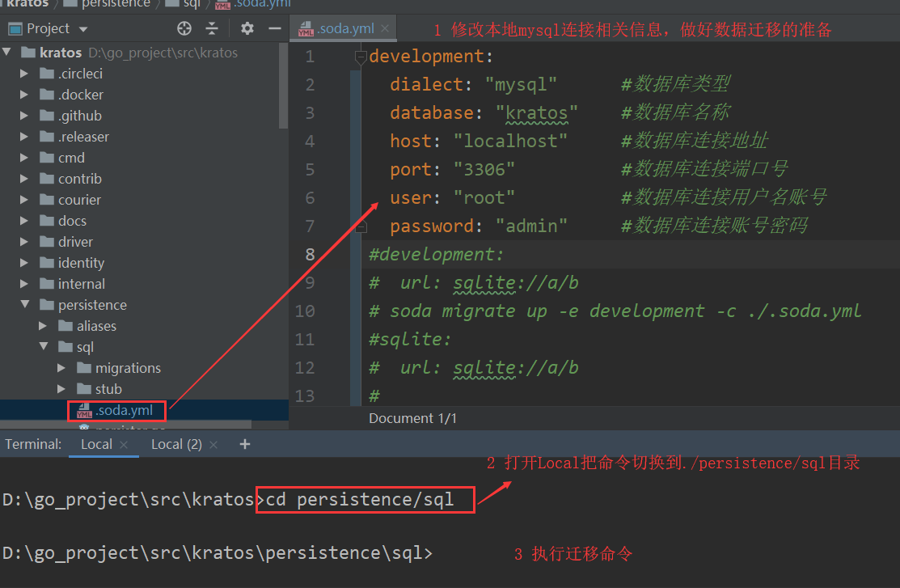Viewport: 900px width, 588px height.
Task: Select .soda.yml file in project tree
Action: point(123,410)
